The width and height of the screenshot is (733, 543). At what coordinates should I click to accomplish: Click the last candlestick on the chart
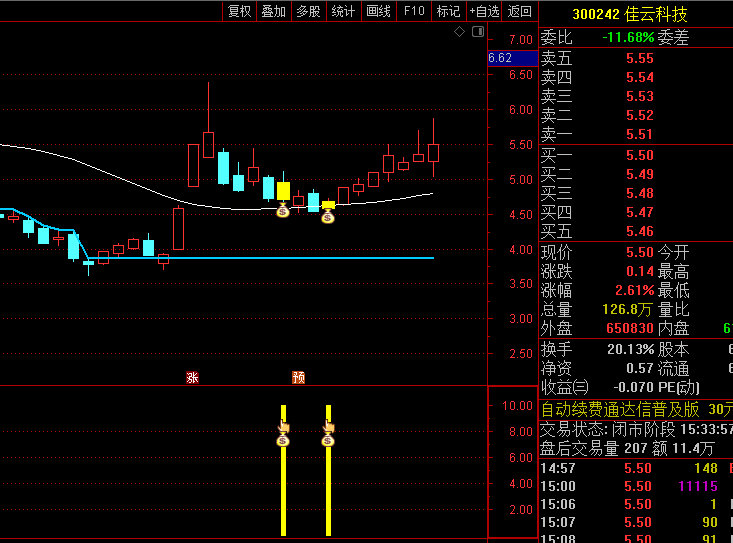433,153
